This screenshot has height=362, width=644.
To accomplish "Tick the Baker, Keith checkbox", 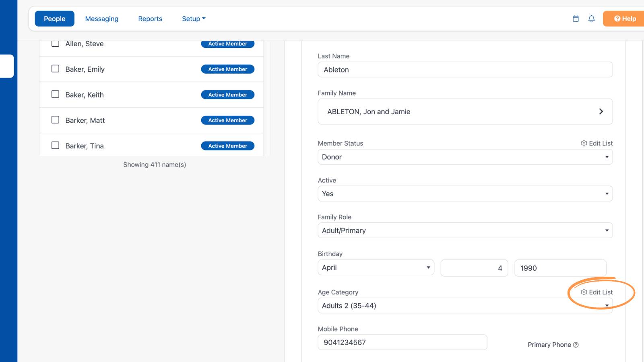I will tap(55, 94).
